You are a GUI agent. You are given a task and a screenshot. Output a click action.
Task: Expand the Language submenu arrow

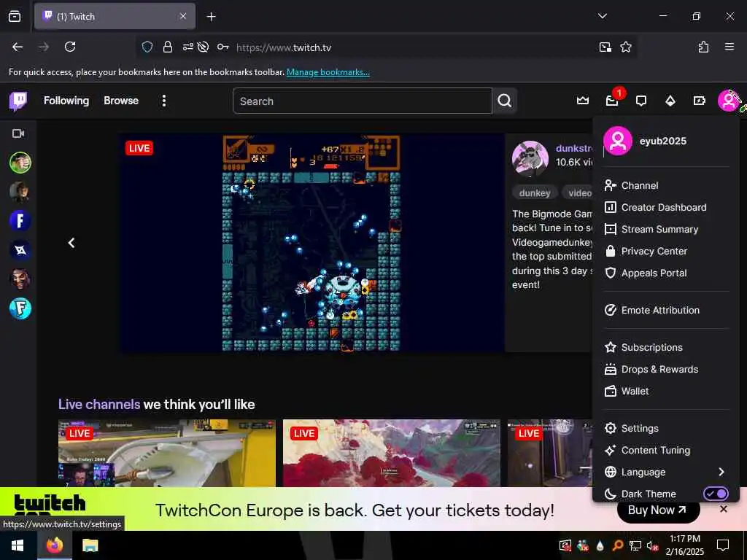pyautogui.click(x=721, y=472)
